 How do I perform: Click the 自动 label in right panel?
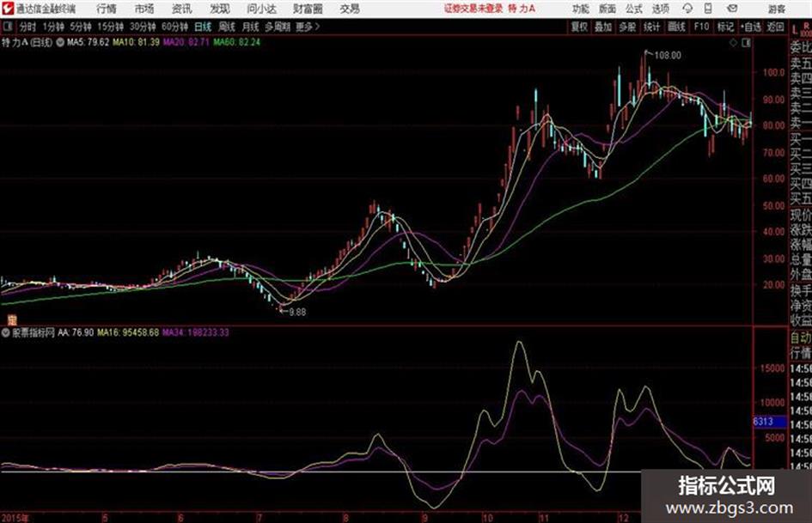[801, 338]
